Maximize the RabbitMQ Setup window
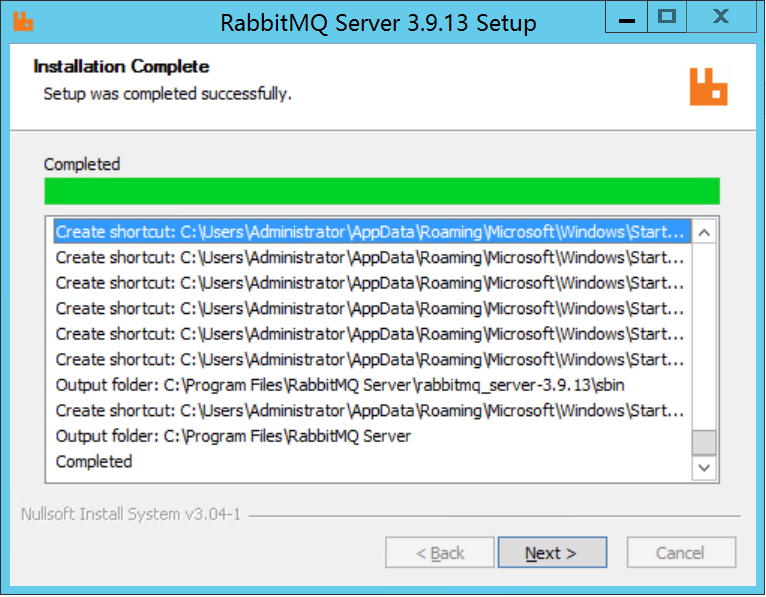 pos(667,17)
